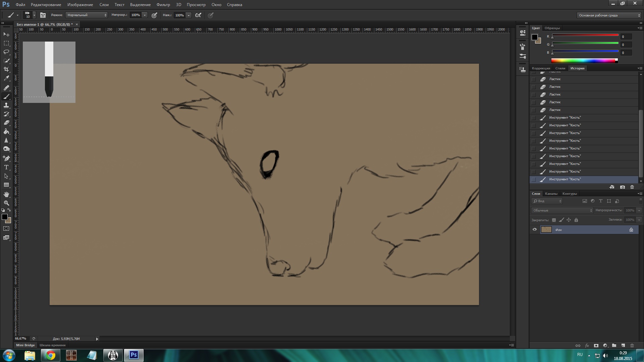
Task: Open the brush panel toggle
Action: pyautogui.click(x=43, y=15)
